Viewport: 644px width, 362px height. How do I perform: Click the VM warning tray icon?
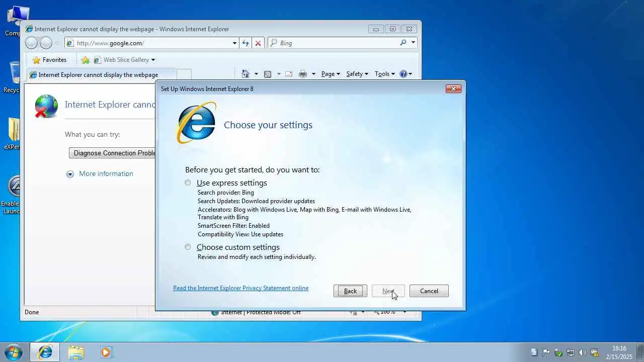(x=595, y=352)
